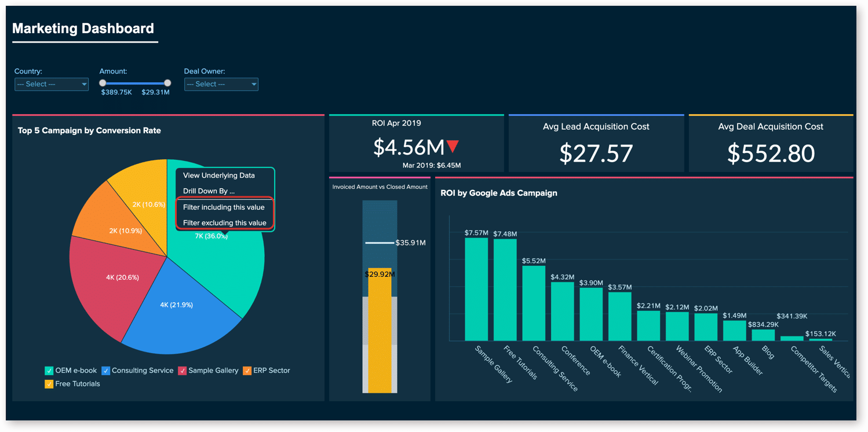Click the Amount slider left handle
This screenshot has height=432, width=868.
click(x=103, y=83)
